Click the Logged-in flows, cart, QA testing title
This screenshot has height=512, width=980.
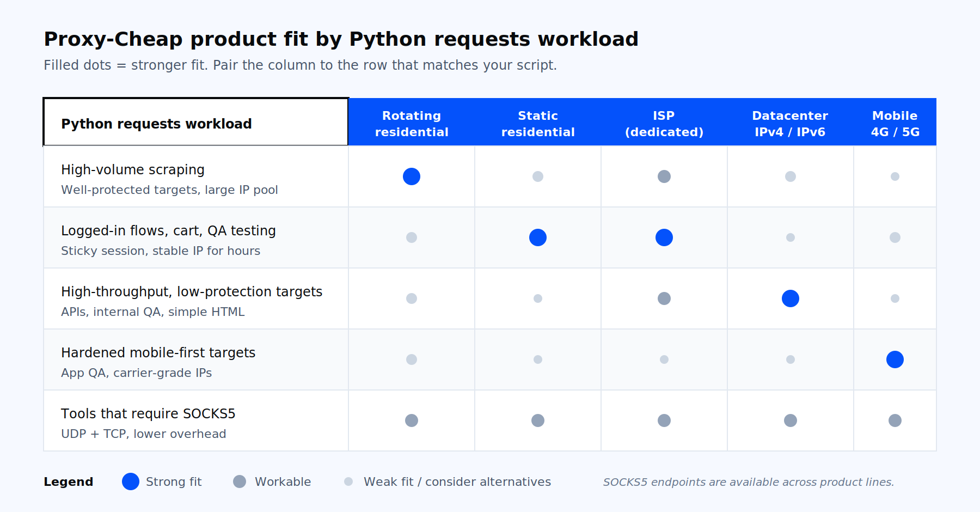click(168, 231)
